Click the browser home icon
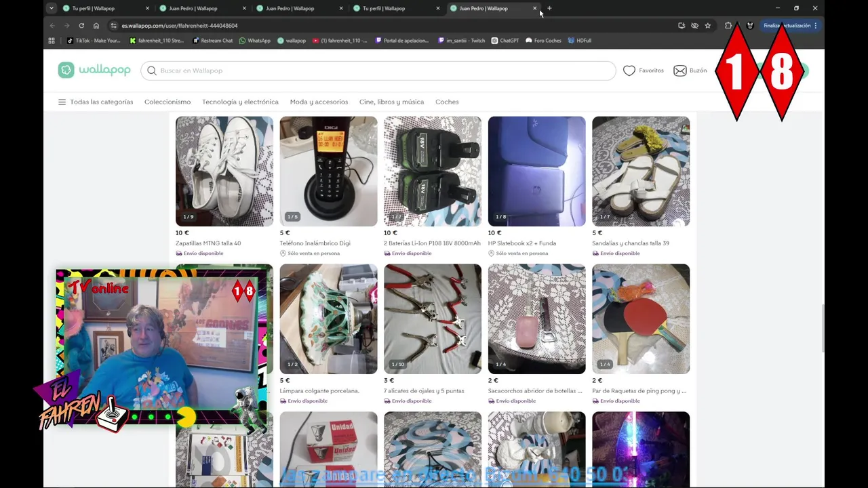Screen dimensions: 868x488 click(x=96, y=26)
